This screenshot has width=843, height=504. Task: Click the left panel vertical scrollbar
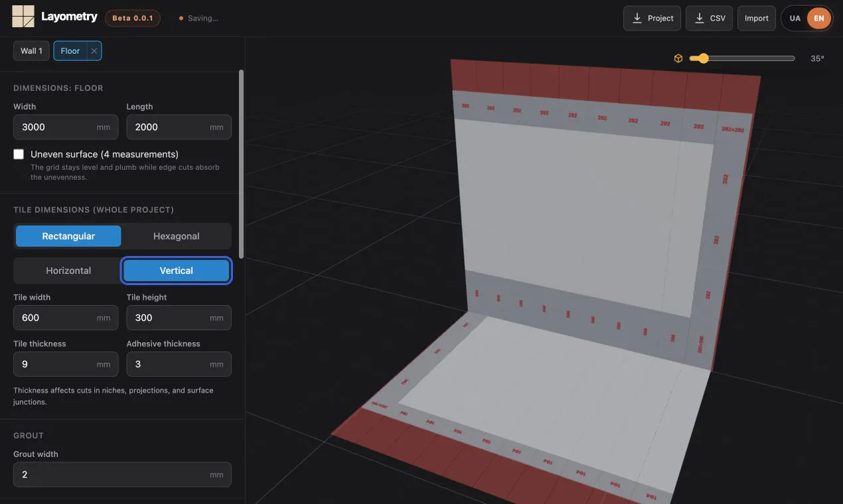(241, 164)
